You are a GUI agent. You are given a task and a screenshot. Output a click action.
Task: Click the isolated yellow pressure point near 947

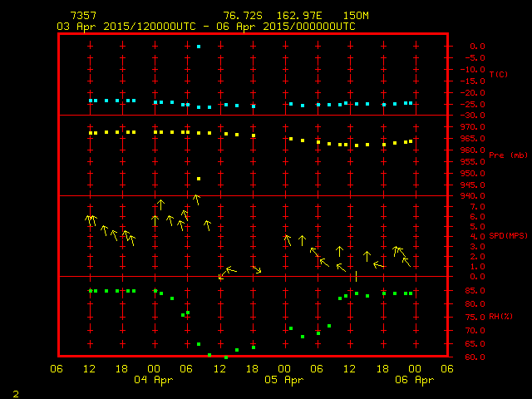[199, 179]
